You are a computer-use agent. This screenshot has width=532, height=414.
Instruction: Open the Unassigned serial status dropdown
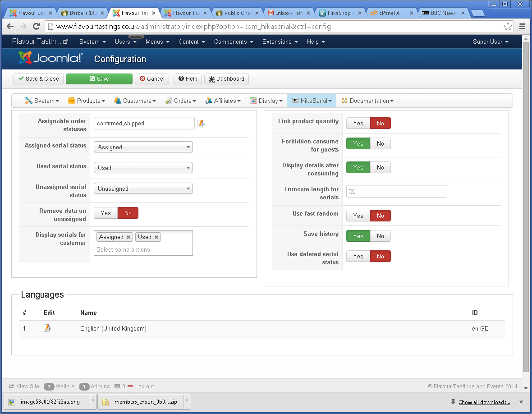coord(143,189)
